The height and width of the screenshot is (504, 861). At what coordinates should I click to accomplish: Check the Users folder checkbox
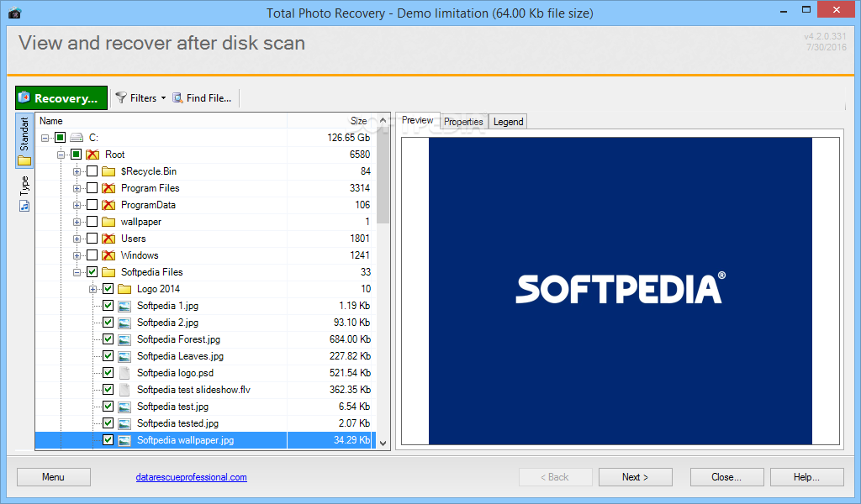tap(92, 239)
